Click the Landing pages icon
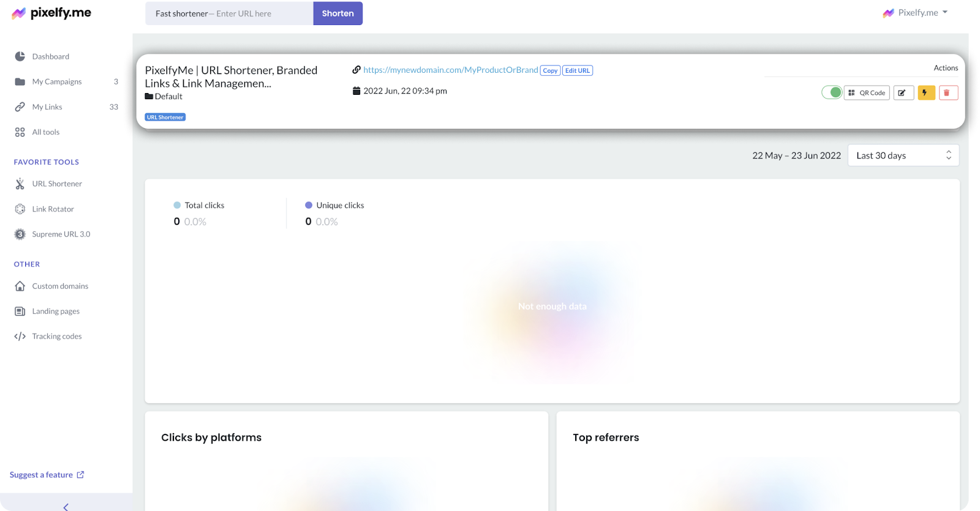 coord(20,311)
